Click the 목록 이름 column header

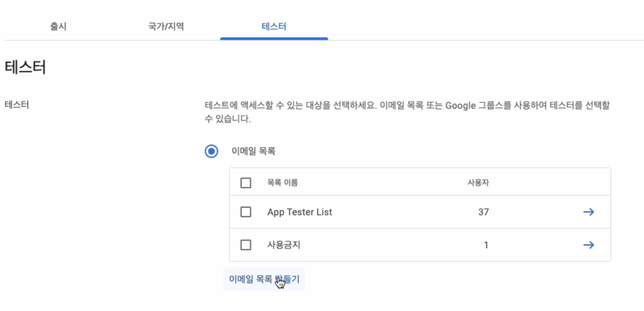pyautogui.click(x=283, y=183)
